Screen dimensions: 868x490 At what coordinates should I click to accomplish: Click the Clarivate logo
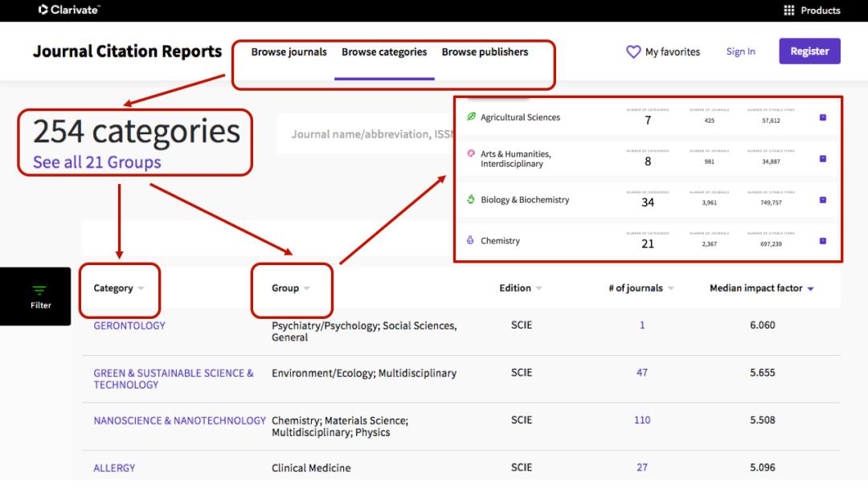coord(68,10)
